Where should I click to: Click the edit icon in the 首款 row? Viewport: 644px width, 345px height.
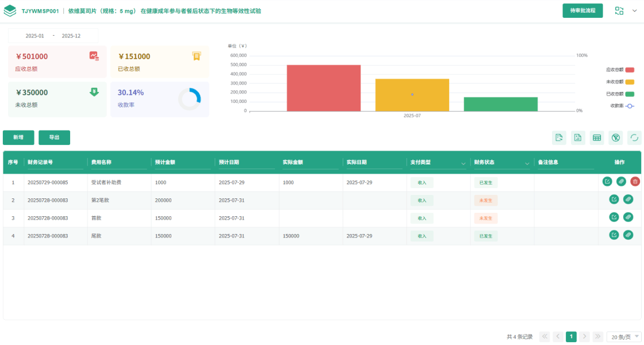[614, 217]
